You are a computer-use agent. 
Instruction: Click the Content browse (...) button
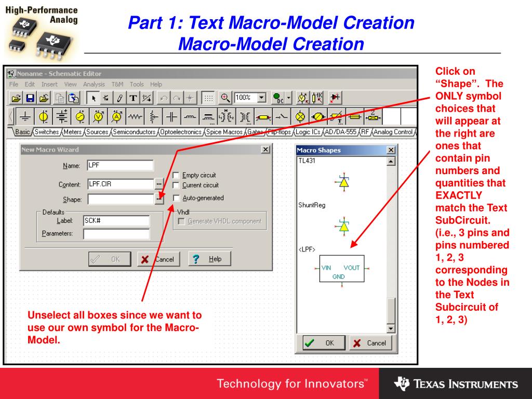coord(159,184)
